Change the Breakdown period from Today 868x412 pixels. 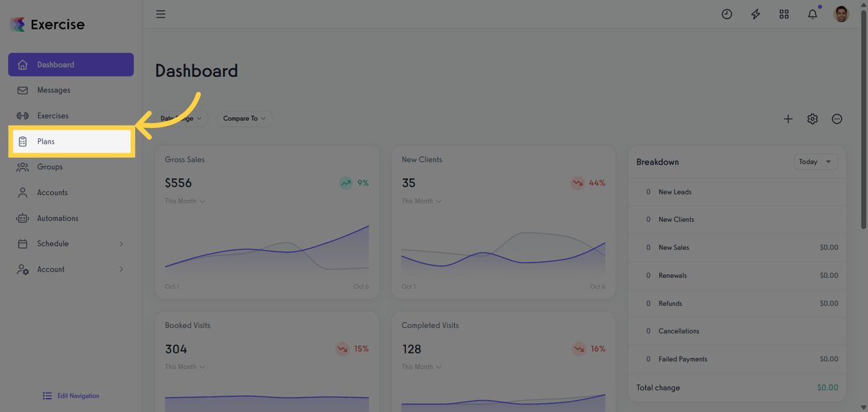815,161
